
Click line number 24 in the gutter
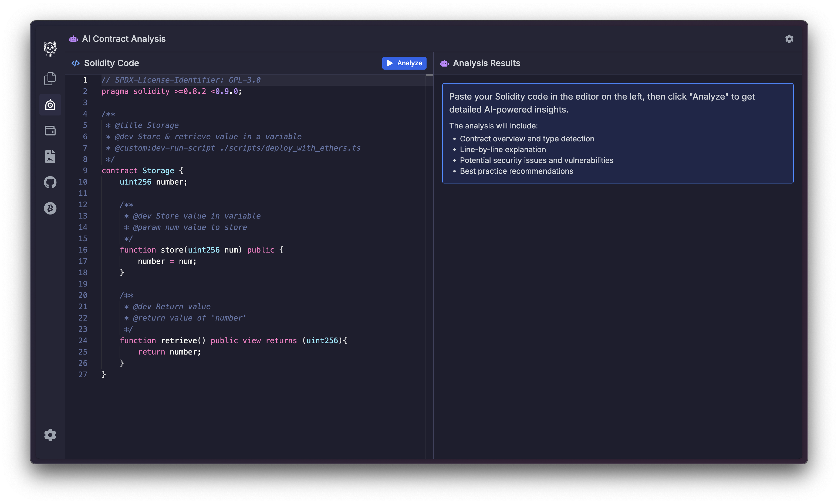pyautogui.click(x=83, y=340)
